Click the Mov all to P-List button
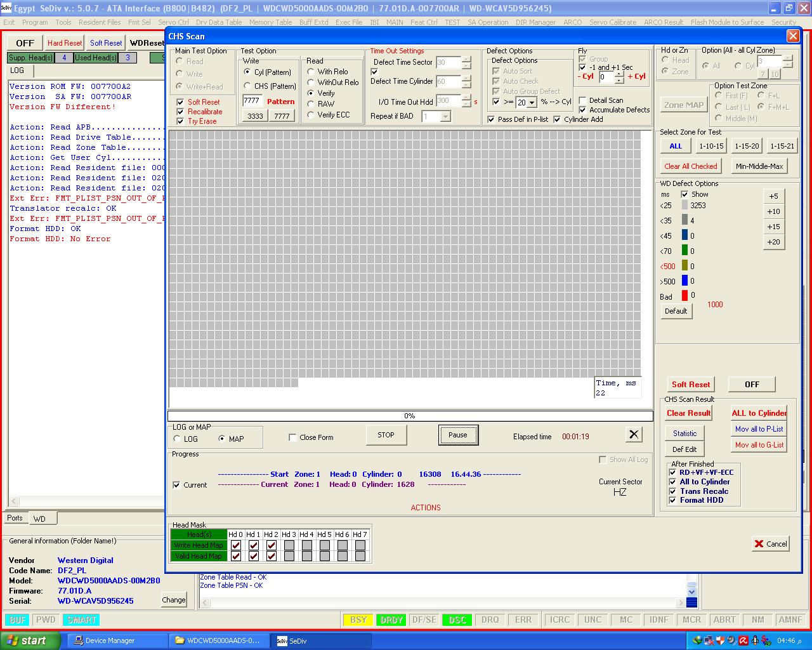The height and width of the screenshot is (650, 812). (x=759, y=429)
